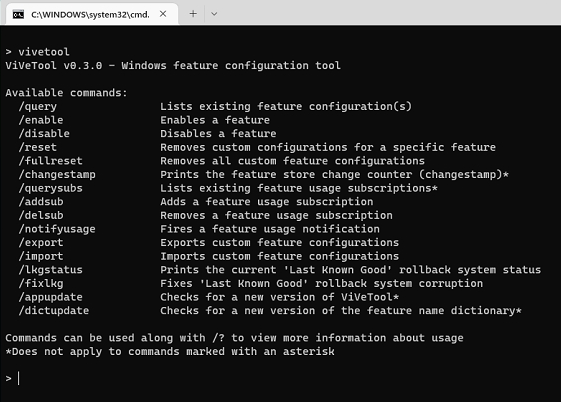The image size is (561, 402).
Task: Click 'Prints the current Last Known Good' description
Action: (x=351, y=270)
